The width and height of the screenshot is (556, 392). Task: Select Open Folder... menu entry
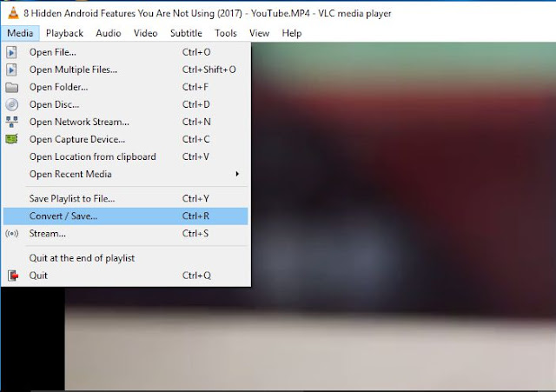point(125,87)
